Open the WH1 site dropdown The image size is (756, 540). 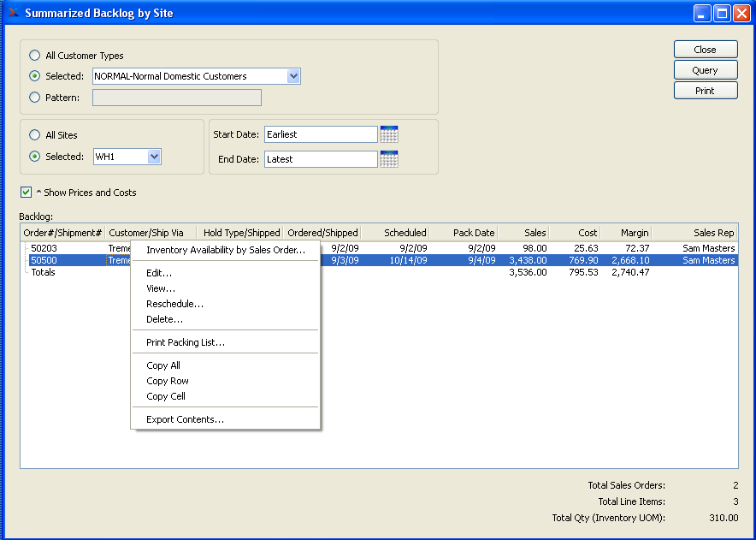point(154,157)
